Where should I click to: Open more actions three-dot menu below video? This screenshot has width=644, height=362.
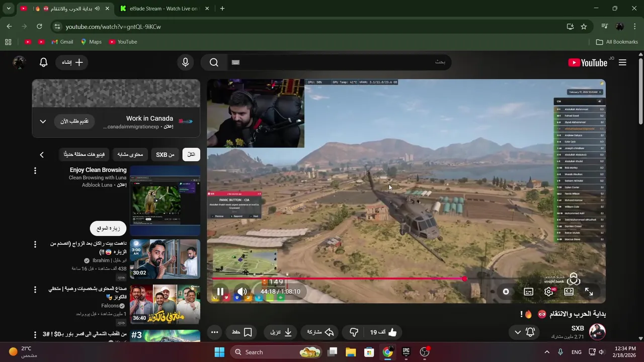point(214,332)
